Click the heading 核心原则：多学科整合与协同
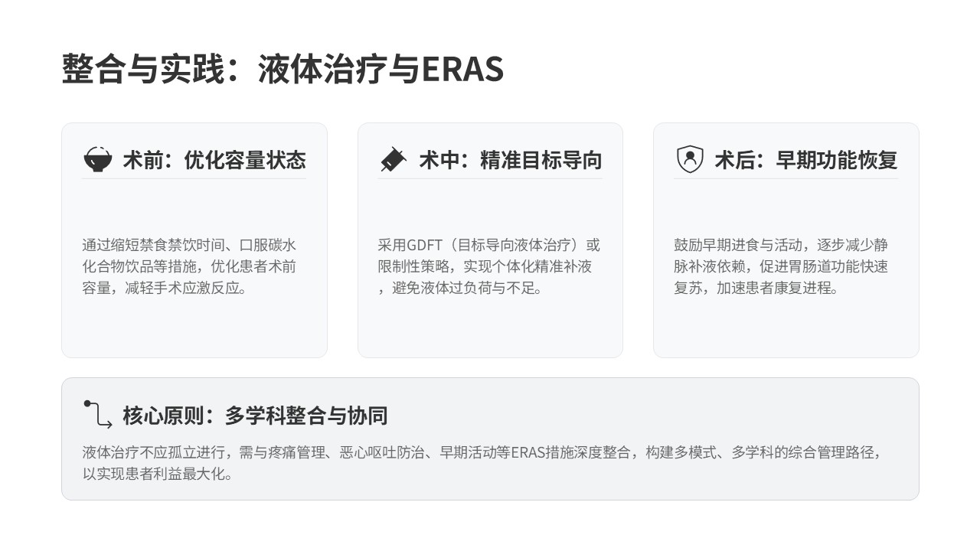The image size is (980, 551). click(x=255, y=416)
